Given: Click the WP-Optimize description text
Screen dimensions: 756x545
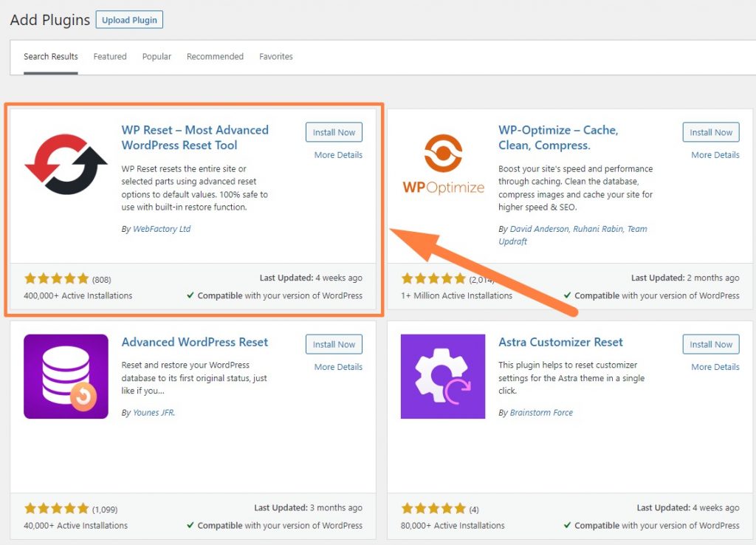Looking at the screenshot, I should [576, 188].
